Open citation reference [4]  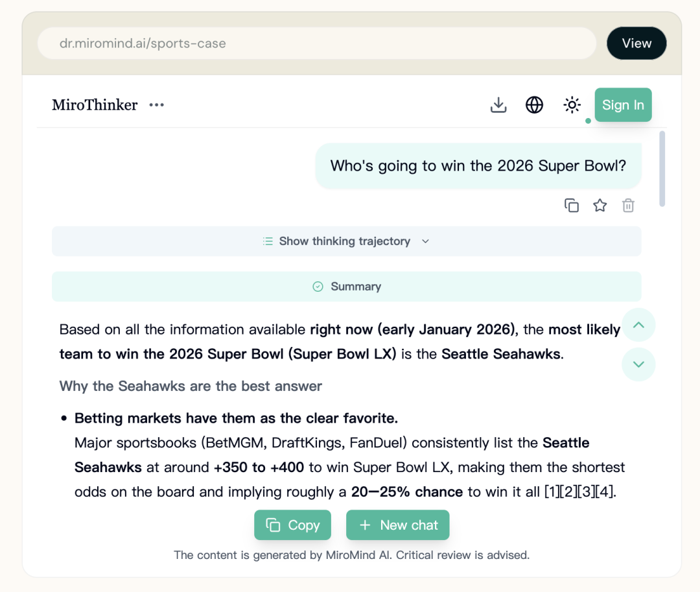tap(606, 492)
